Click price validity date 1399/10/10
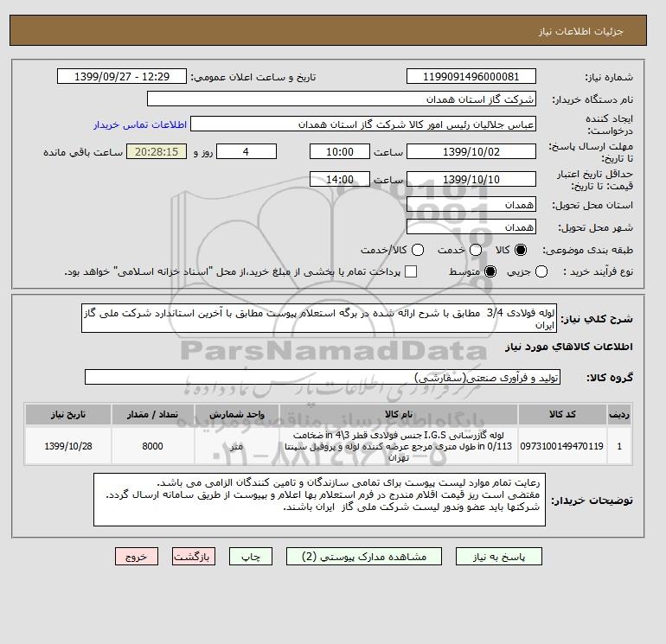The height and width of the screenshot is (644, 666). (471, 179)
